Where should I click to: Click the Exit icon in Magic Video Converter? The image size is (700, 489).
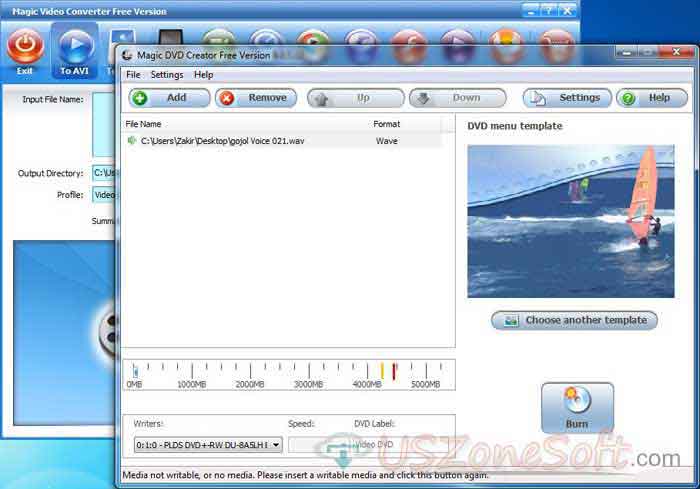[x=25, y=50]
